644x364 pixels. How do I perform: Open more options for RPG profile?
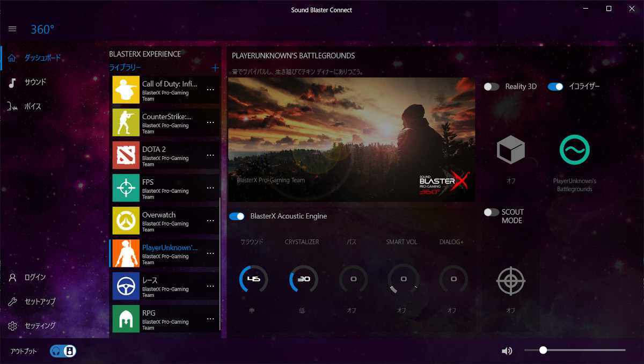coord(210,319)
